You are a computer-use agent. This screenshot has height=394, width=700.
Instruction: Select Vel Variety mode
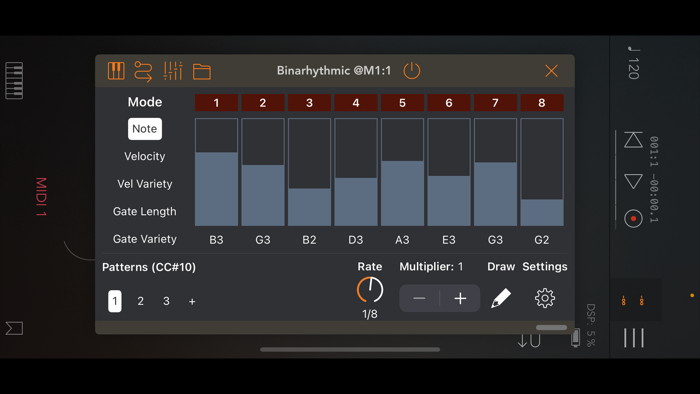coord(145,184)
